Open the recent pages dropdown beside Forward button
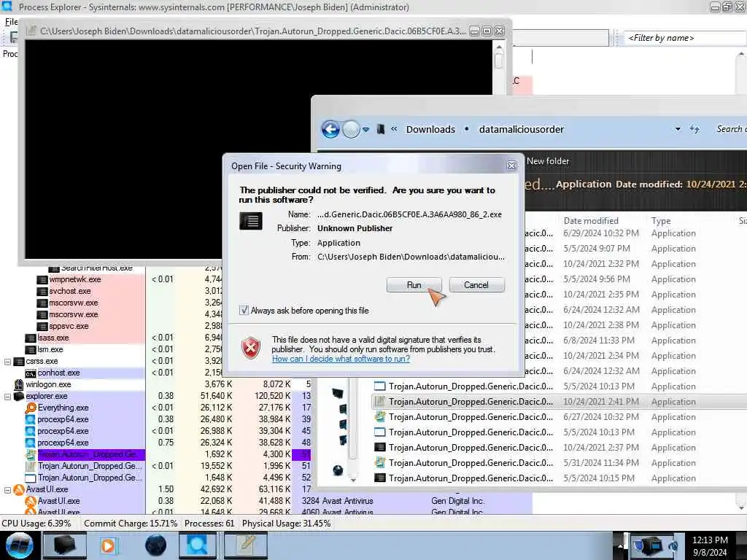 [x=366, y=130]
